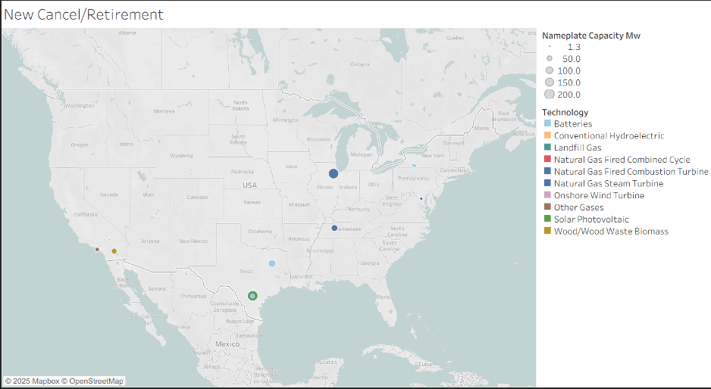The height and width of the screenshot is (389, 711).
Task: Select Conventional Hydroelectric in Technology legend
Action: pos(609,136)
